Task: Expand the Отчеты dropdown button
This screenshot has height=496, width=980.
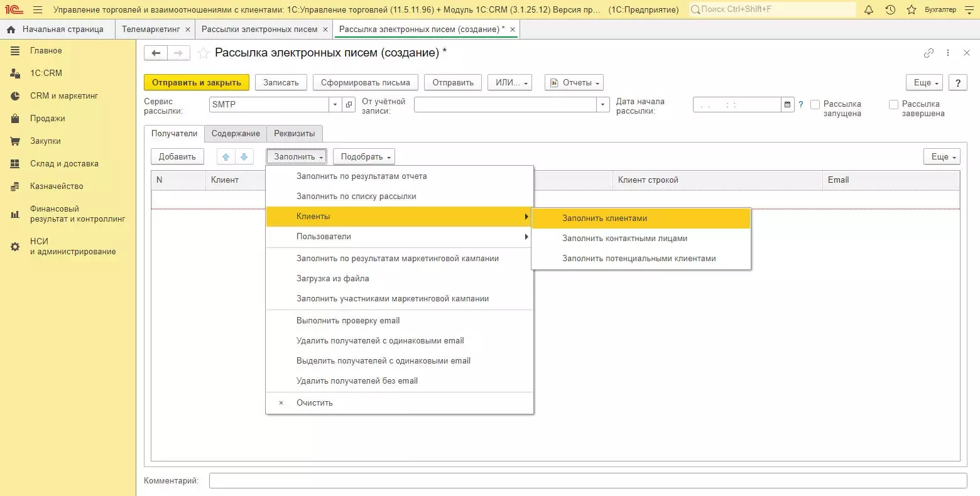Action: 574,83
